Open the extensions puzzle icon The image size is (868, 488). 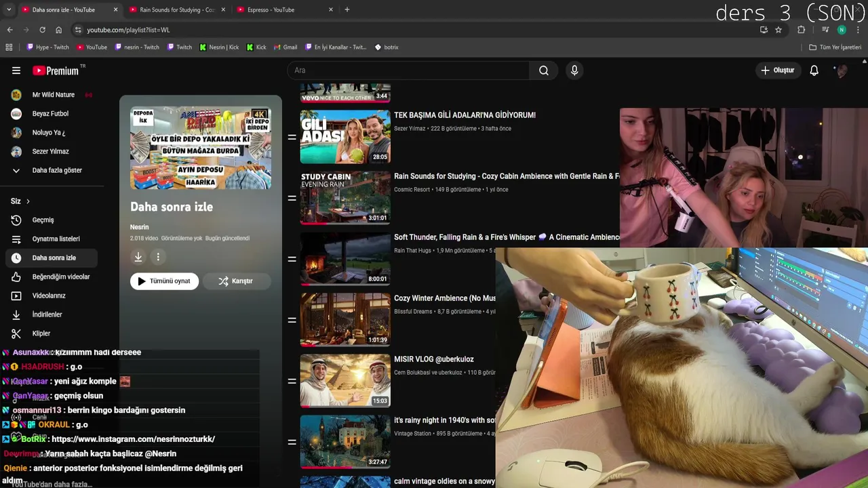click(802, 30)
